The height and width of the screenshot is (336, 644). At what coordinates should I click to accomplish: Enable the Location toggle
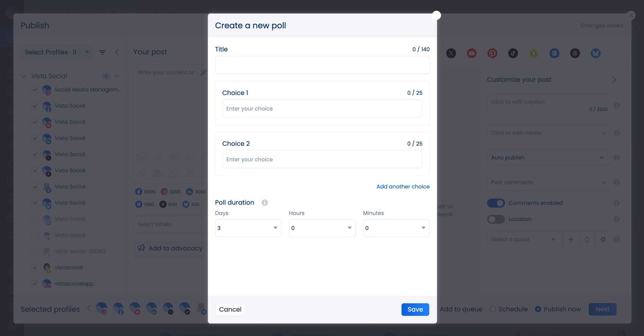click(x=496, y=219)
